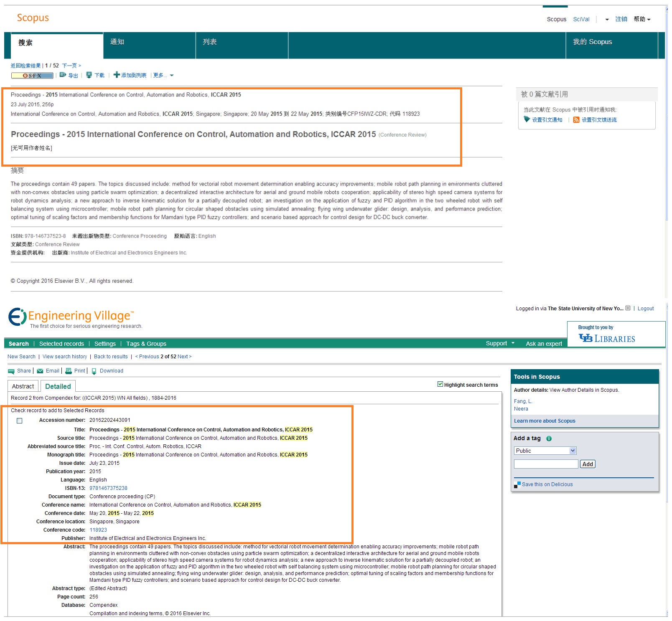
Task: Open the Public tag visibility dropdown
Action: click(x=545, y=451)
